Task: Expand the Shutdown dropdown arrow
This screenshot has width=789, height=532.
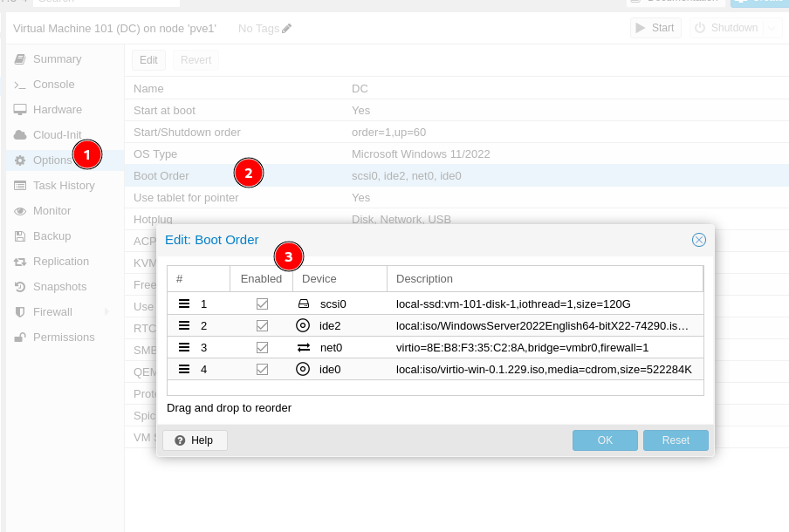Action: [x=772, y=28]
